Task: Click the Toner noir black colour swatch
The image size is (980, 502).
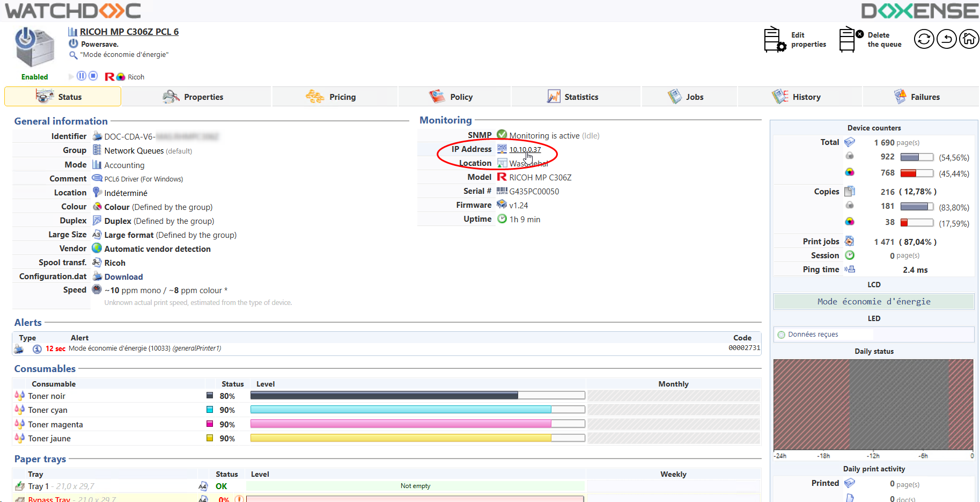Action: point(210,395)
